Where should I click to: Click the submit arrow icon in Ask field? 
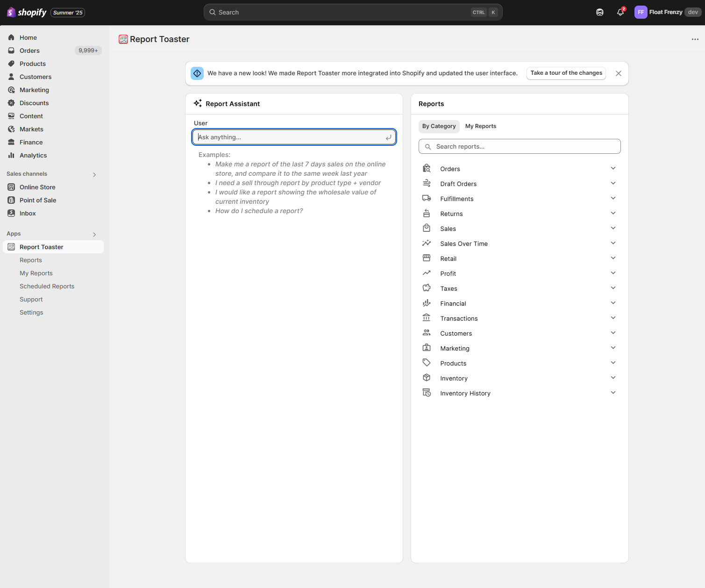point(388,137)
